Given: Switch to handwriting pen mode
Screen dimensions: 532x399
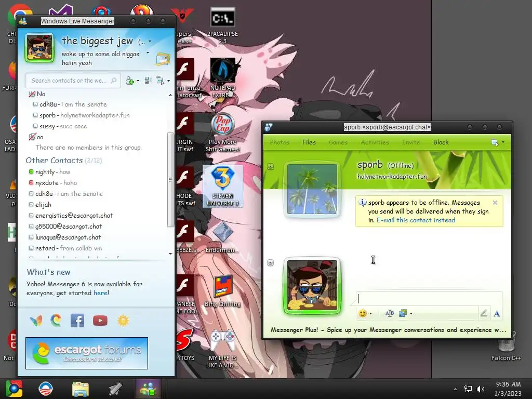Looking at the screenshot, I should [484, 313].
